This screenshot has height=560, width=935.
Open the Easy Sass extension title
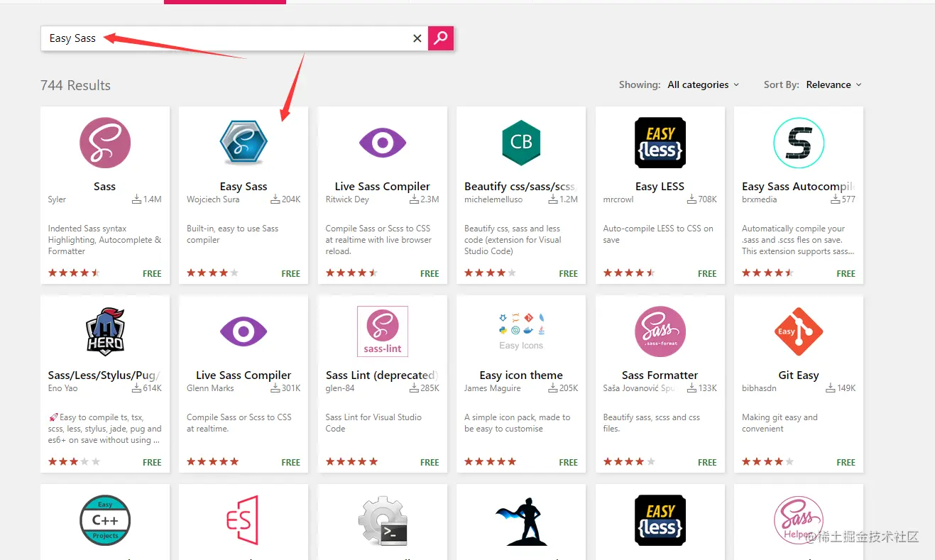tap(244, 187)
